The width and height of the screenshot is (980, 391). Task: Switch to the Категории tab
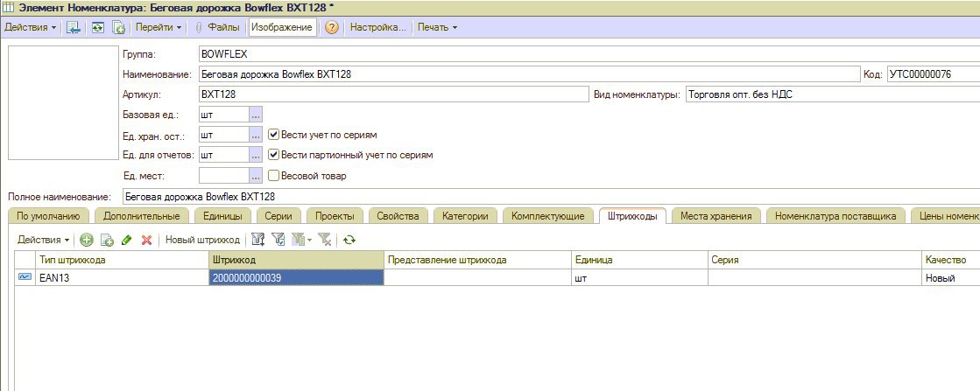pyautogui.click(x=465, y=216)
